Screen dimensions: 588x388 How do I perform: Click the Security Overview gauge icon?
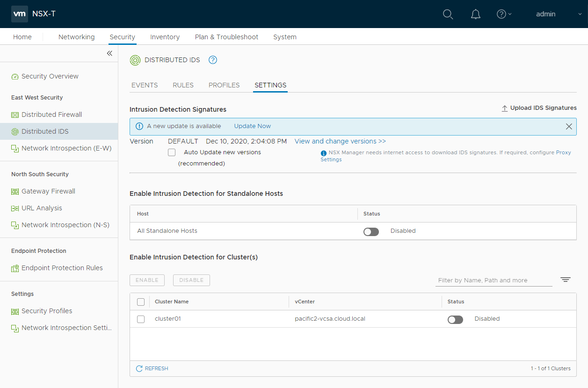[x=15, y=77]
